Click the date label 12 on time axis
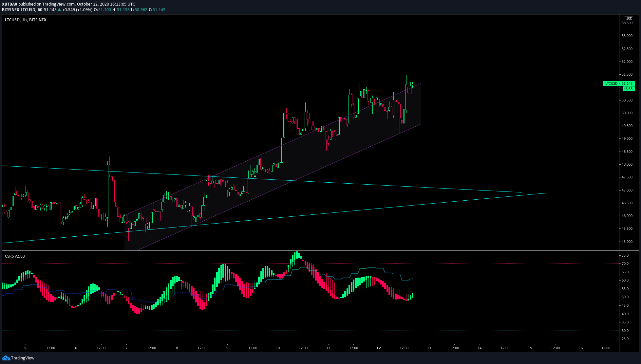Screen dimensions: 641x364 coord(379,348)
